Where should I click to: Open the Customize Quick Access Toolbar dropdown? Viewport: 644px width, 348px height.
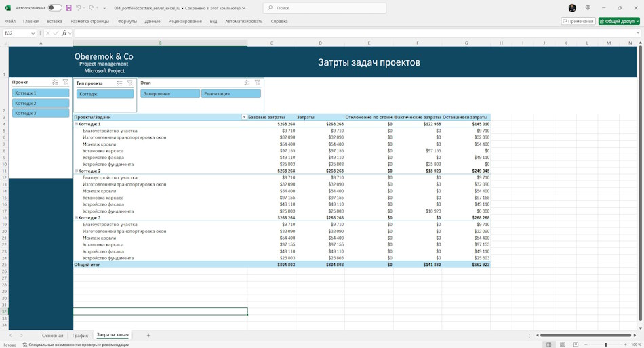(x=104, y=8)
